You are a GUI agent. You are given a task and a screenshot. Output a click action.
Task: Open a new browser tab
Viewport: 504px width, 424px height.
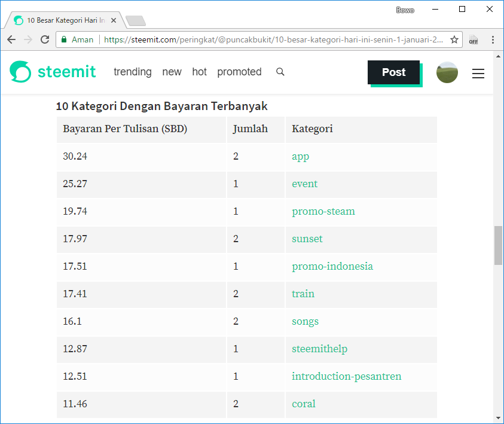(136, 20)
